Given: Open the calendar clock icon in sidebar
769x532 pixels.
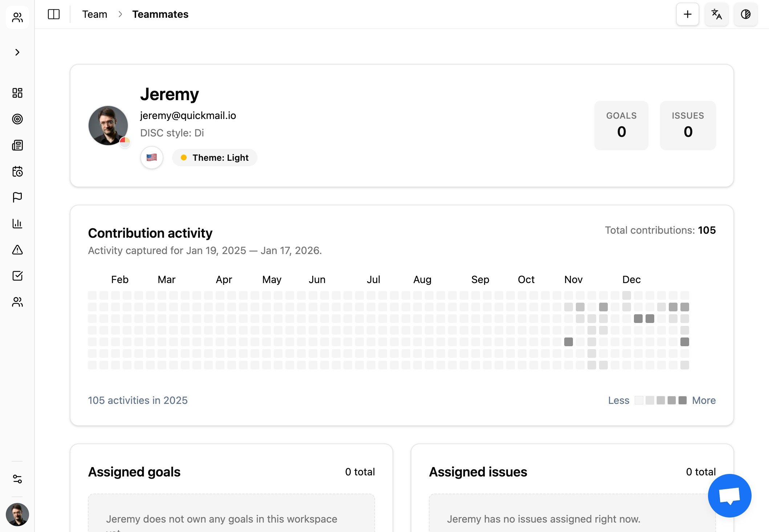Looking at the screenshot, I should 17,171.
